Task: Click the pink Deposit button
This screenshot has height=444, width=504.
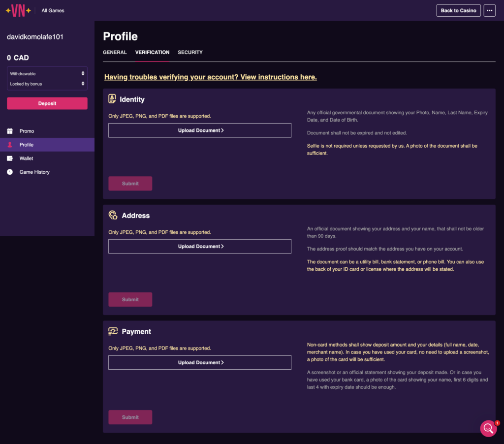Action: (47, 103)
